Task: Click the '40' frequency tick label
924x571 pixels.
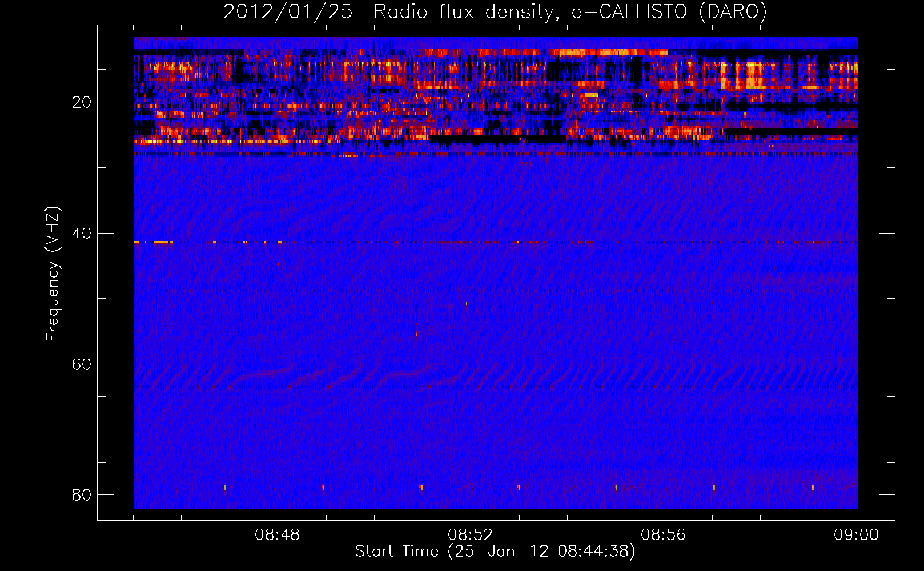Action: tap(82, 233)
